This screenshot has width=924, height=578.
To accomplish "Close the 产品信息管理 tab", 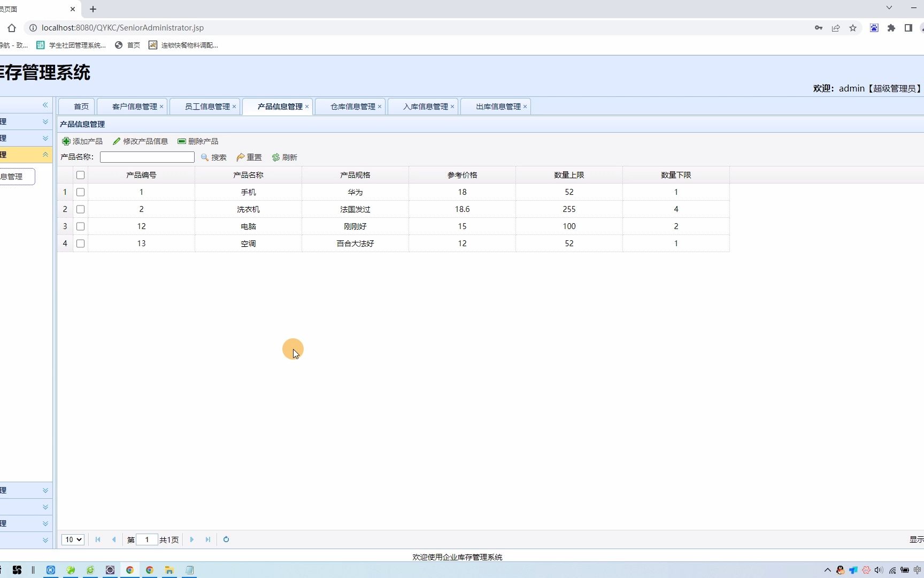I will pos(307,107).
